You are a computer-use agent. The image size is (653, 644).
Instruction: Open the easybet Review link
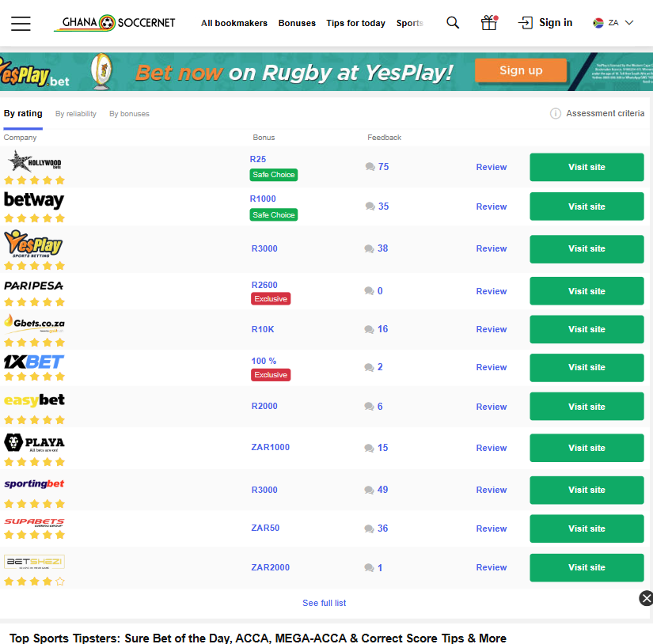492,407
